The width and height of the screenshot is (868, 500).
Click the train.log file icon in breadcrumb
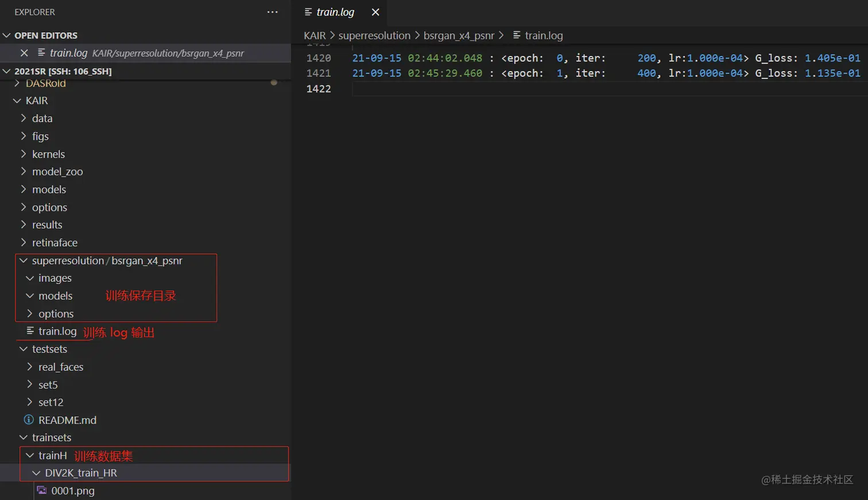(517, 35)
